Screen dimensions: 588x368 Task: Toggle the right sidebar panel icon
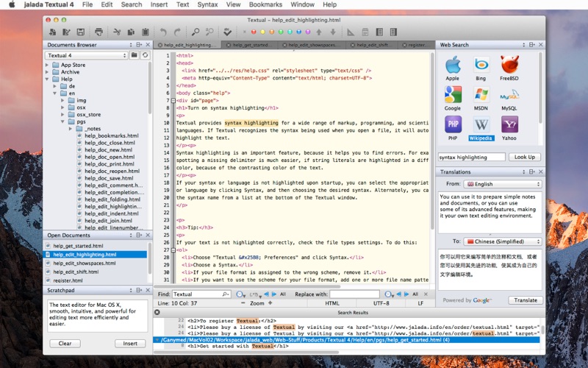point(393,32)
